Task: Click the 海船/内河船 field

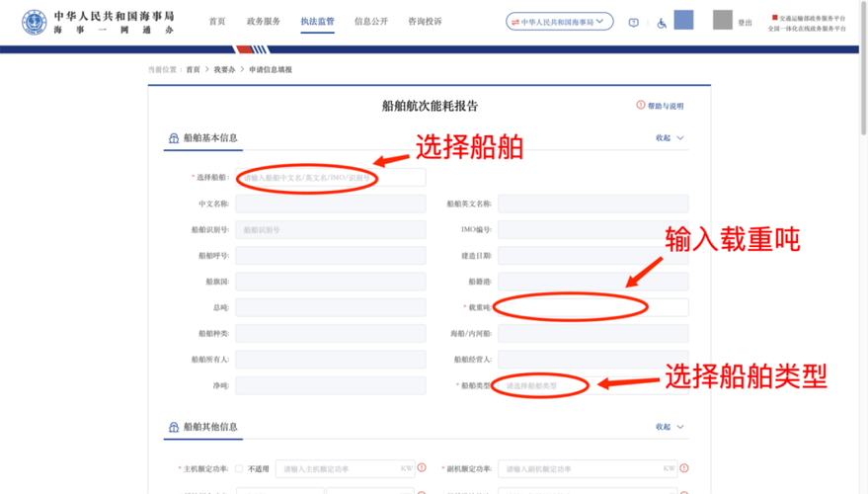Action: point(592,333)
